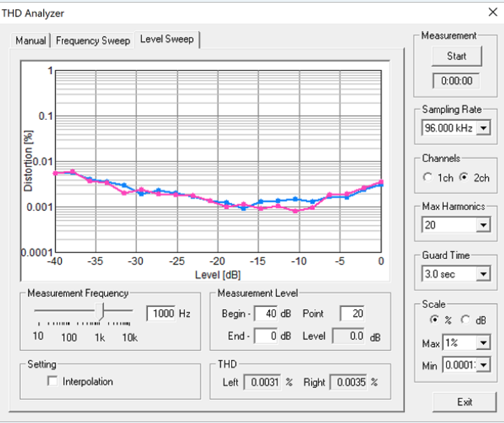504x423 pixels.
Task: Click the End level input field
Action: (x=266, y=336)
